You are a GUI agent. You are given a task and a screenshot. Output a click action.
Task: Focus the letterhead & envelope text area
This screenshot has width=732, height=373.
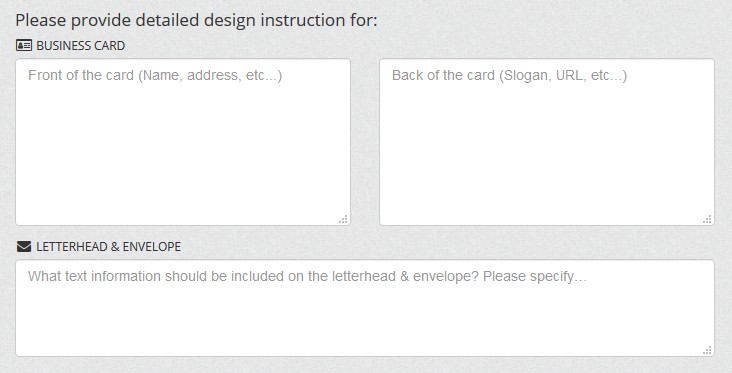coord(365,308)
